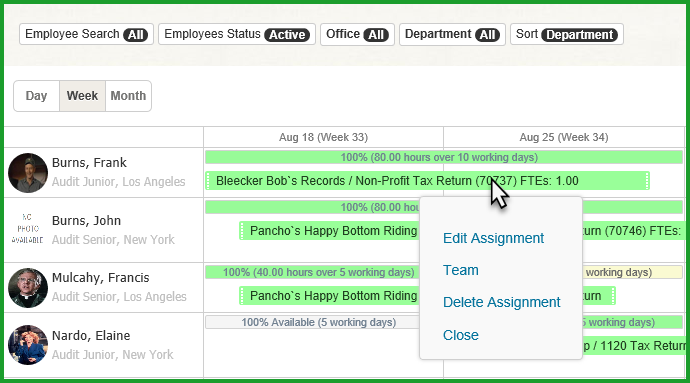
Task: Switch to Month view
Action: (x=128, y=96)
